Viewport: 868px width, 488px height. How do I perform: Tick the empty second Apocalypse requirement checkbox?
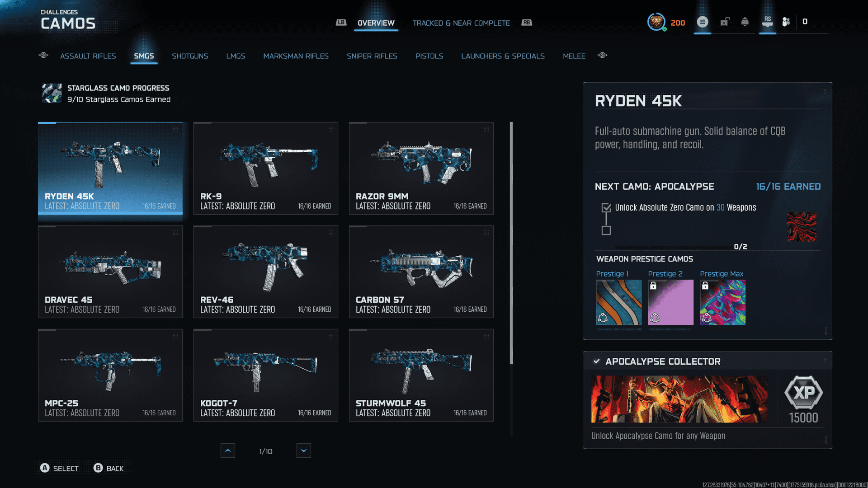606,230
